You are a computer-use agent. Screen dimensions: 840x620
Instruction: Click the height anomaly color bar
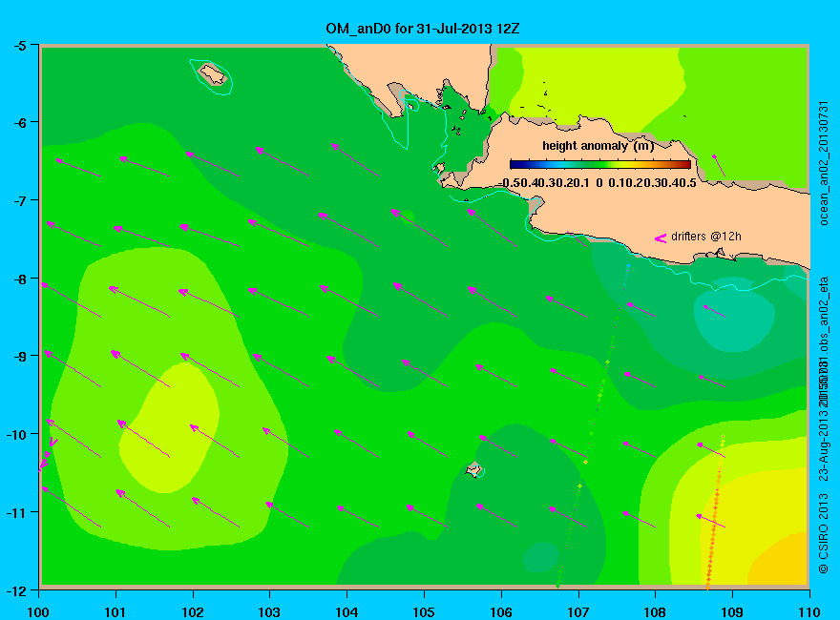point(600,164)
